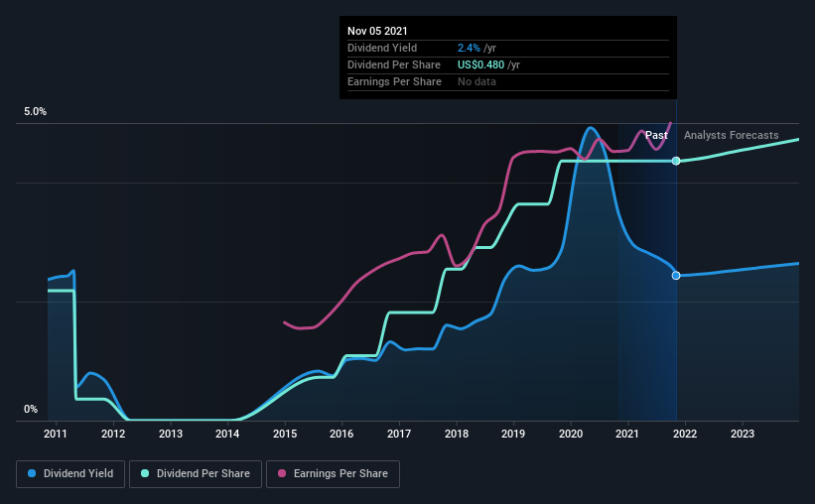Click the 'Earnings Per Share' tooltip row label
The height and width of the screenshot is (504, 815).
394,81
